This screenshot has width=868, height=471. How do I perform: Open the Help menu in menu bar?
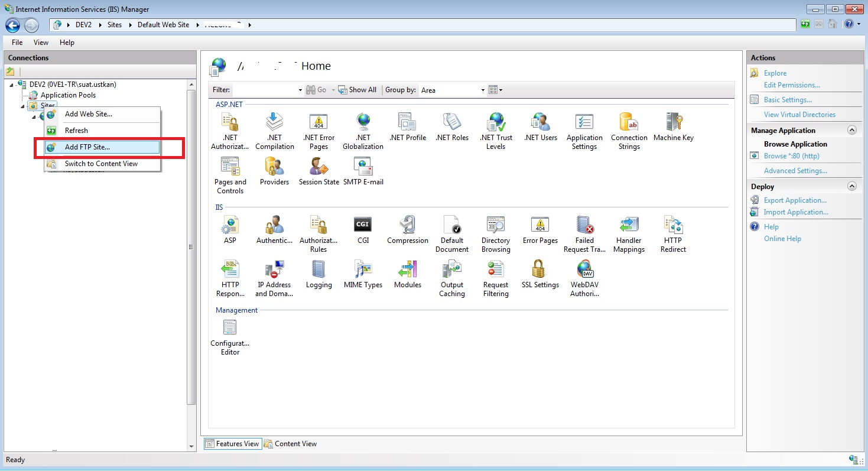[67, 43]
